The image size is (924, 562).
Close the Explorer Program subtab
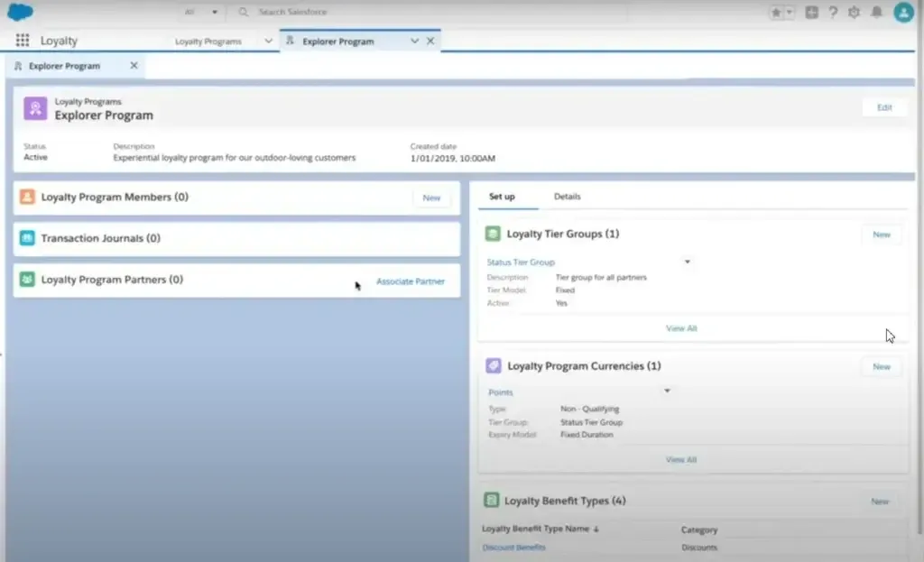pyautogui.click(x=134, y=65)
